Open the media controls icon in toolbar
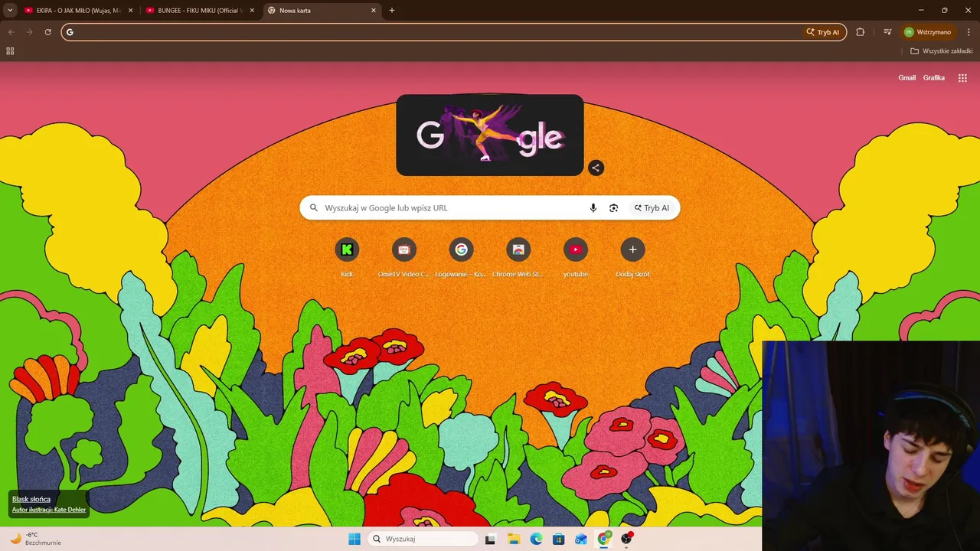 point(887,32)
